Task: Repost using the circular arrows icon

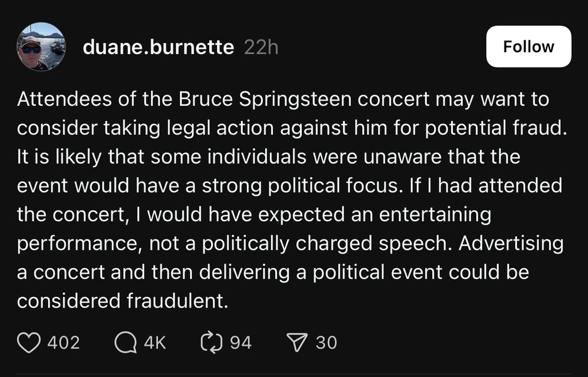Action: [212, 342]
